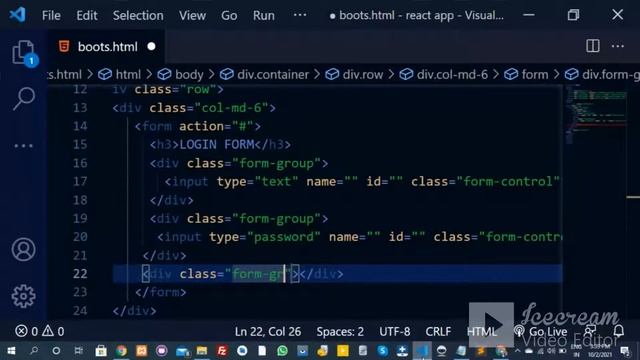Image resolution: width=640 pixels, height=360 pixels.
Task: Open the Edit menu
Action: pyautogui.click(x=87, y=16)
